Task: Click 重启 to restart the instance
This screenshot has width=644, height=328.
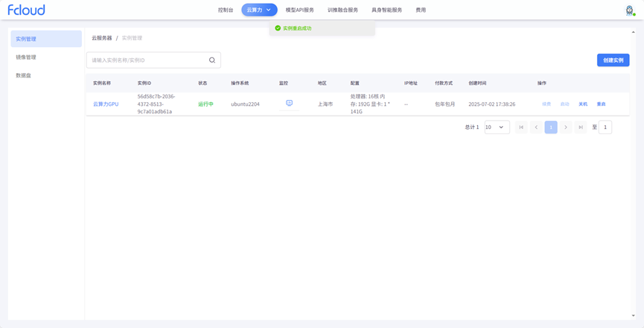Action: pos(601,104)
